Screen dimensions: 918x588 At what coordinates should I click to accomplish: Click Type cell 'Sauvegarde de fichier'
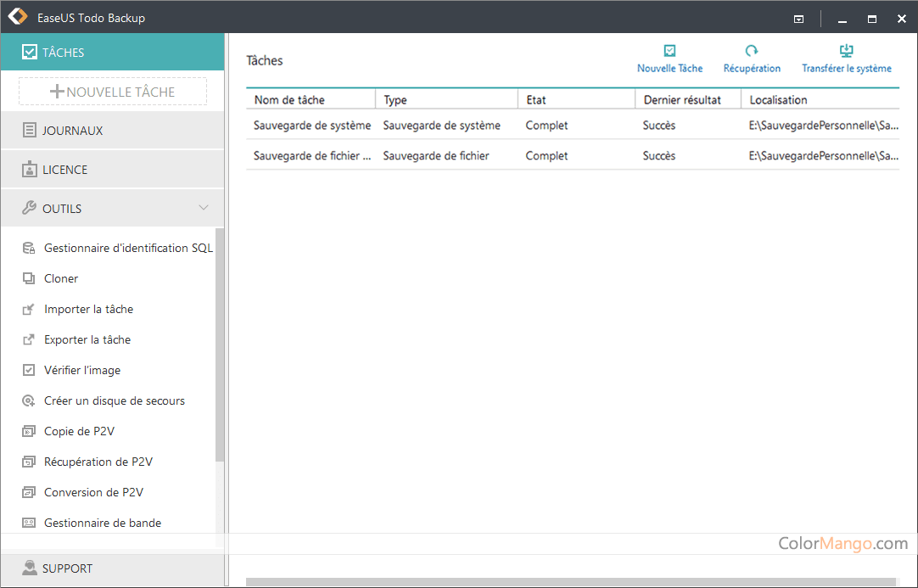(436, 156)
